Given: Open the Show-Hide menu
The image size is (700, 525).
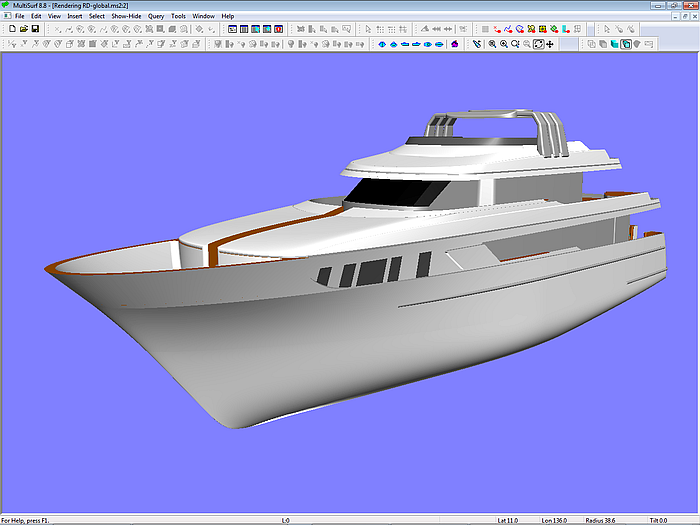Looking at the screenshot, I should (x=126, y=17).
